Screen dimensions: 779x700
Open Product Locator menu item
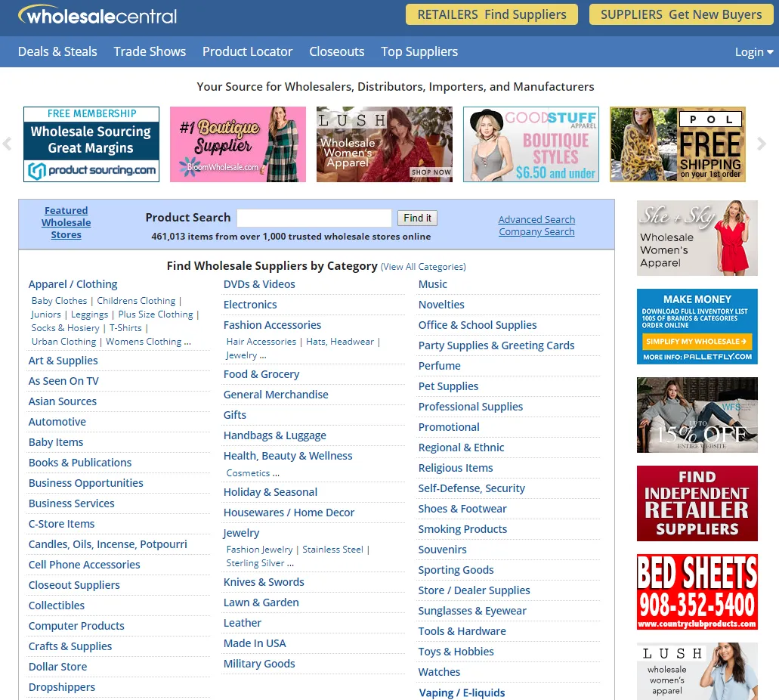[247, 51]
